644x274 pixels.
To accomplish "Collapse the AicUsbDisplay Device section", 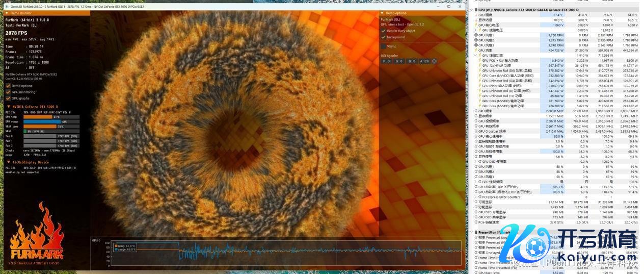I will coord(8,162).
